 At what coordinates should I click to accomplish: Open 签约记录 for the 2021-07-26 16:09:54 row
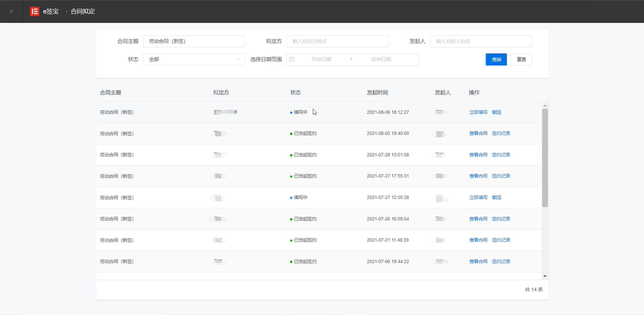tap(501, 219)
